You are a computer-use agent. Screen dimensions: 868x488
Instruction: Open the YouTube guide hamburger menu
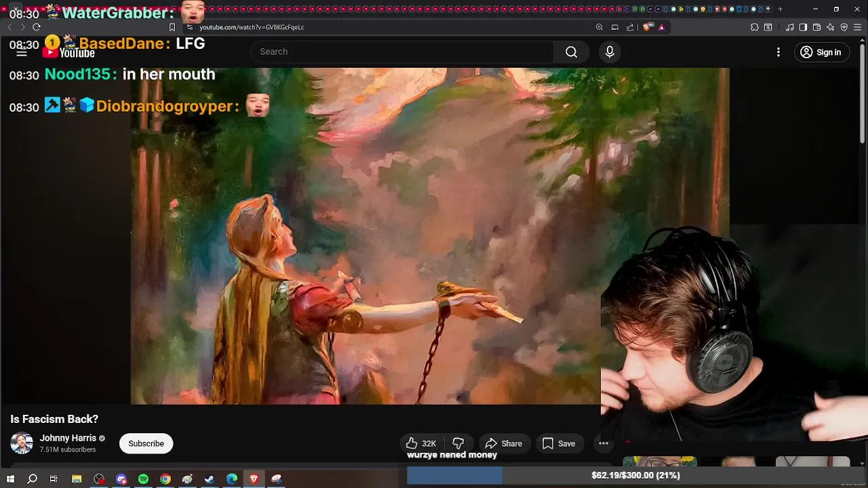click(22, 52)
